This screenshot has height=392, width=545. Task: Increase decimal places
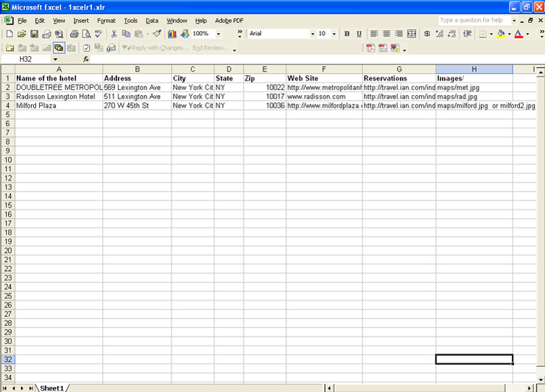(440, 34)
